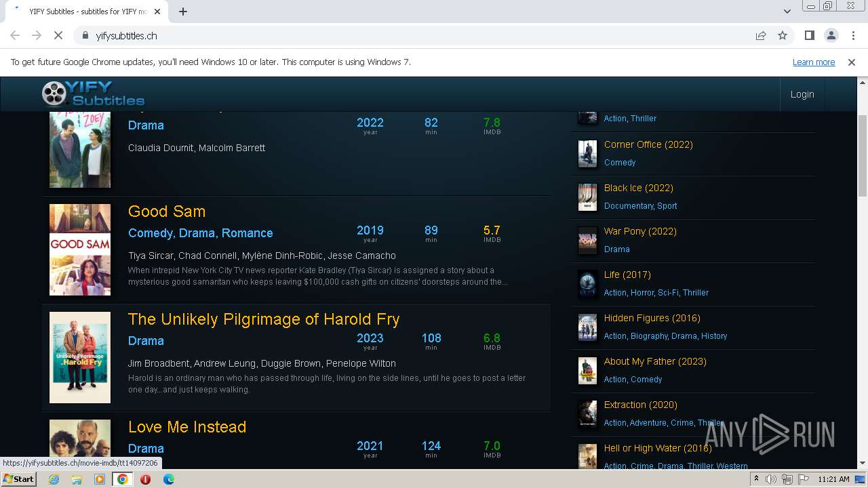Open Windows Explorer folder in taskbar
The image size is (868, 488).
click(77, 479)
